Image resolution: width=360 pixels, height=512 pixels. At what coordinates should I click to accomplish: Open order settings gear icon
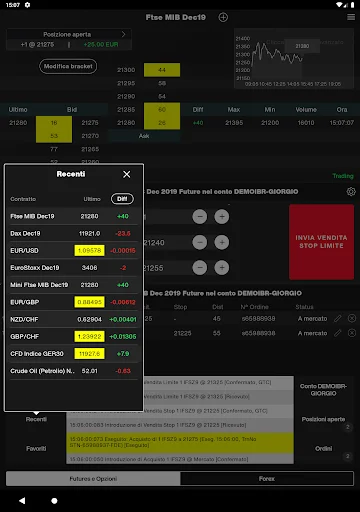click(351, 192)
